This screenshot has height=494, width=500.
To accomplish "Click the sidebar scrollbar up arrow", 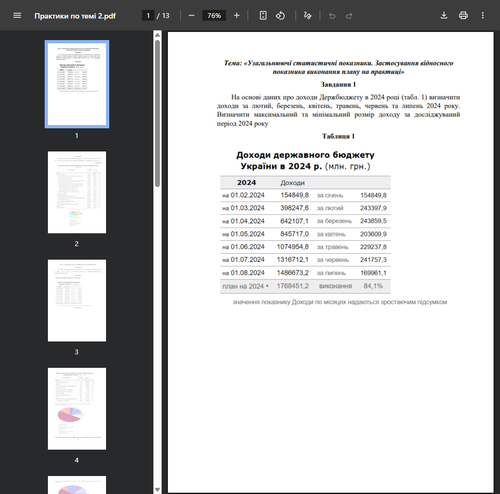I will click(x=157, y=35).
